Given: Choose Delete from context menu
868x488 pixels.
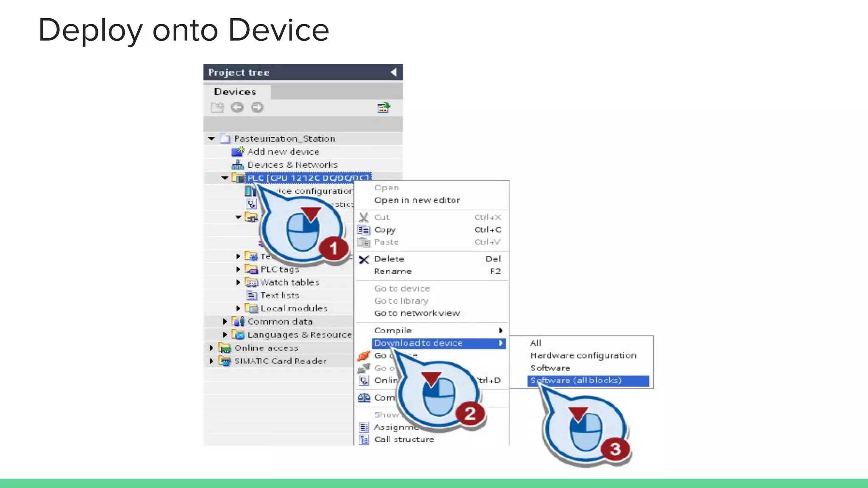Looking at the screenshot, I should tap(389, 259).
